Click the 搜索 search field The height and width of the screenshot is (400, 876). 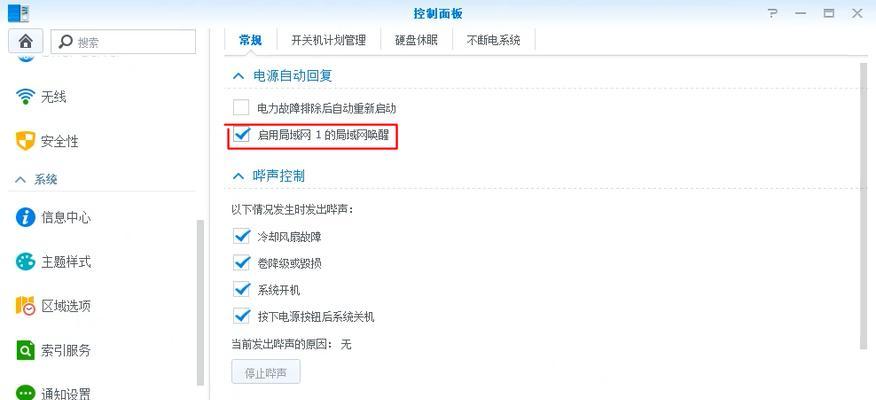coord(123,42)
